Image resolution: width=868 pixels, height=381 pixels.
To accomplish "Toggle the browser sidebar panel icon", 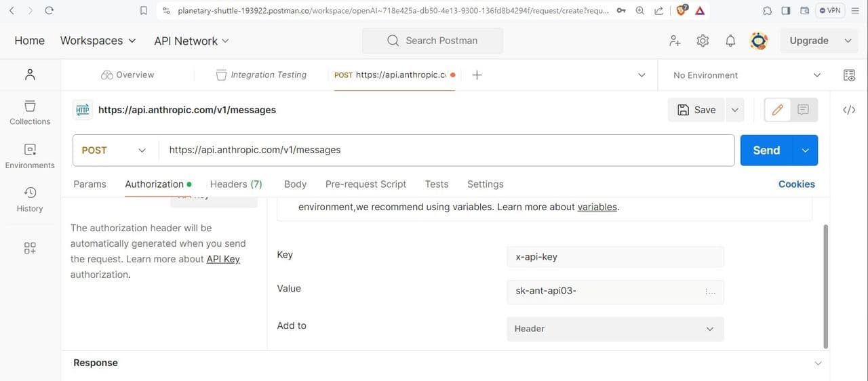I will [786, 10].
